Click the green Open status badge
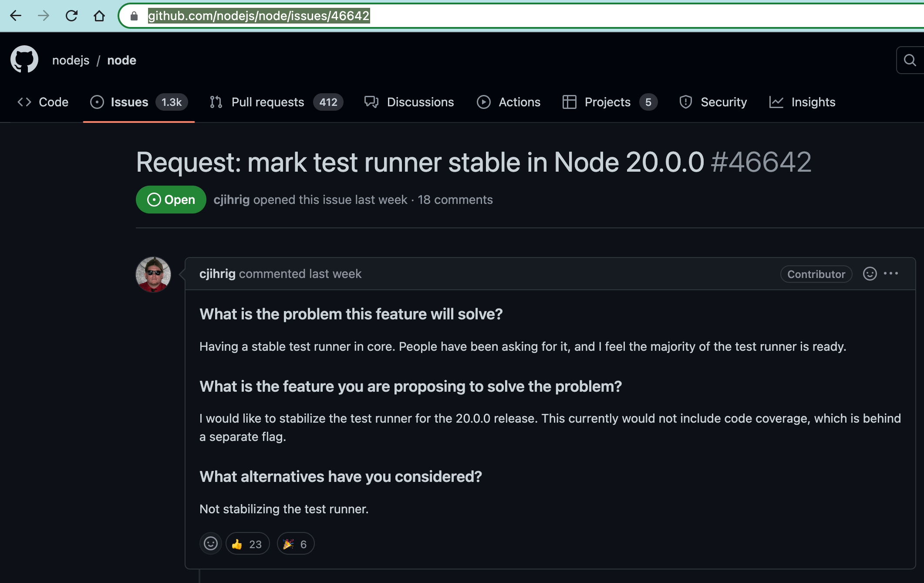924x583 pixels. pos(171,200)
